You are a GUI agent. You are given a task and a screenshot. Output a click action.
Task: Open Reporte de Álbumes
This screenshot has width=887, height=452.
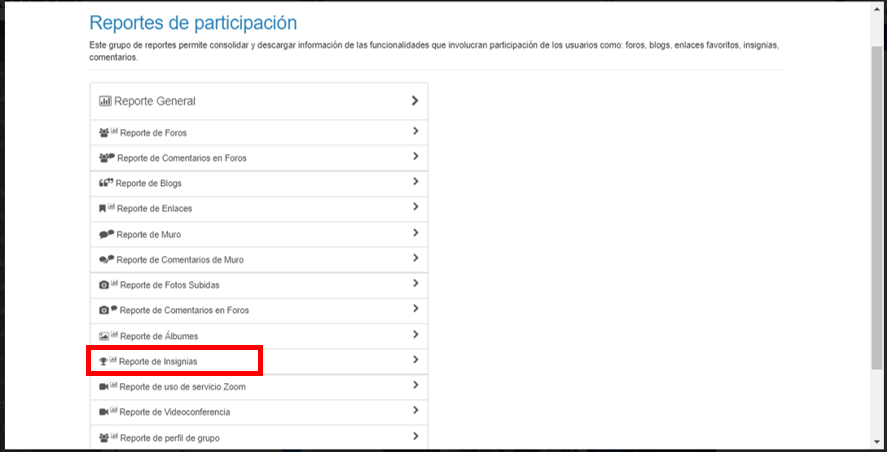[x=259, y=336]
